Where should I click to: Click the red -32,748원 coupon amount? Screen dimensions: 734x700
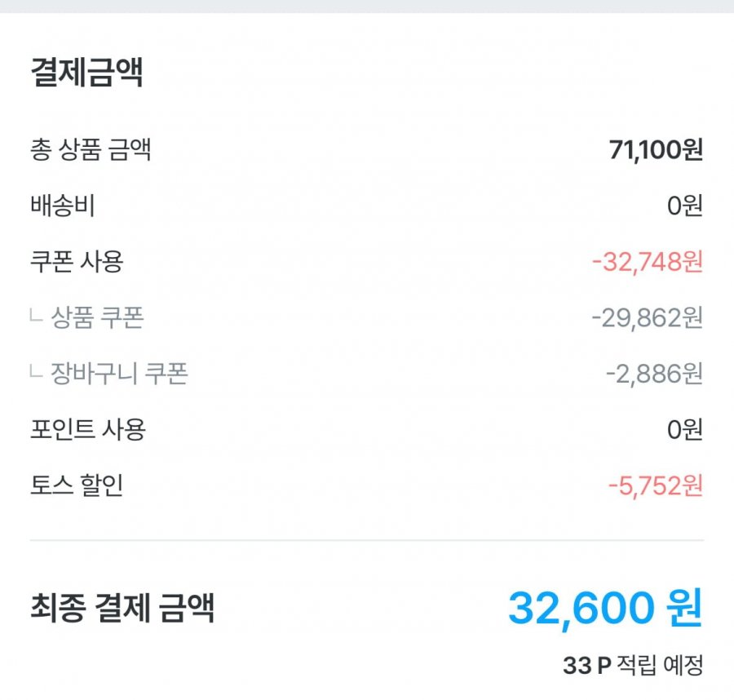tap(647, 262)
